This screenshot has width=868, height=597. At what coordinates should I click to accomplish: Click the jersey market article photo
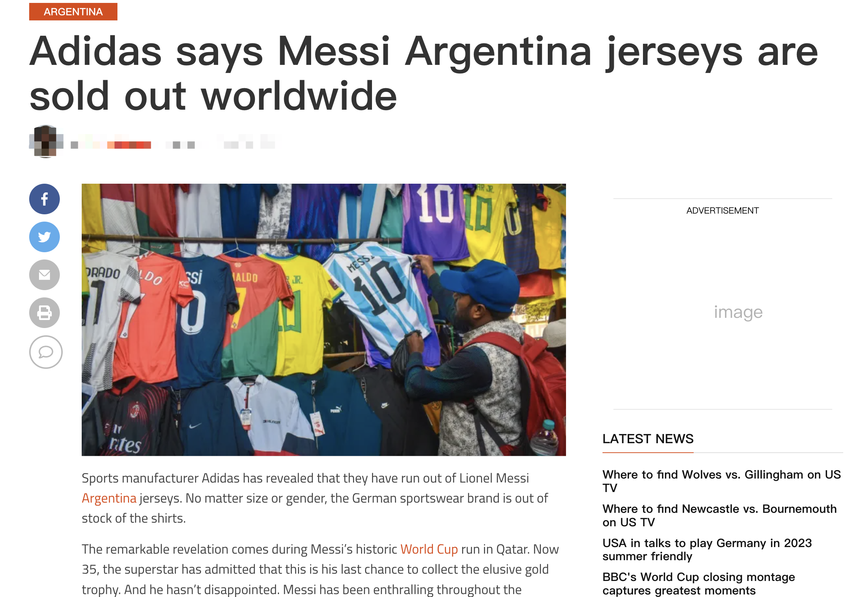click(x=324, y=320)
